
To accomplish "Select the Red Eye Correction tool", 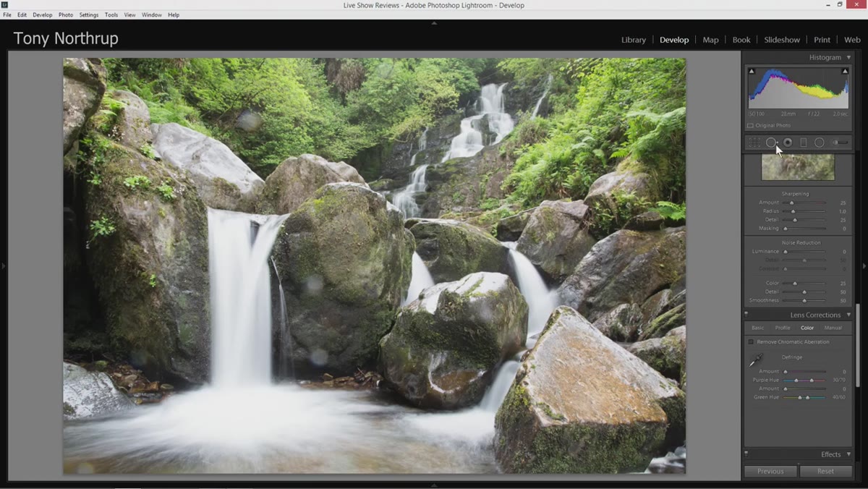I will (788, 143).
